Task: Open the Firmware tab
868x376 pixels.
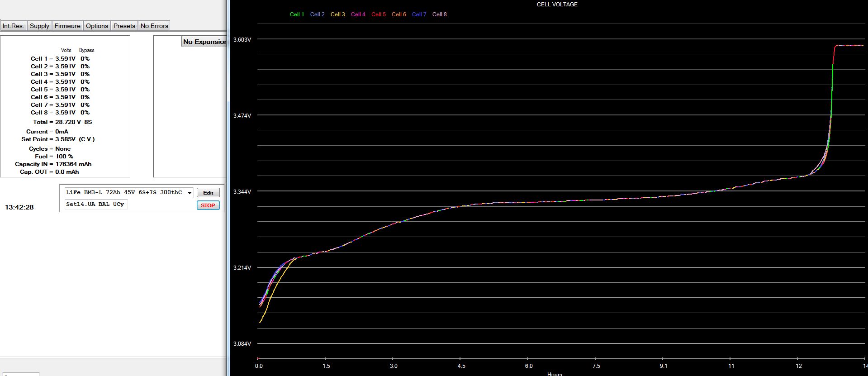Action: point(67,26)
